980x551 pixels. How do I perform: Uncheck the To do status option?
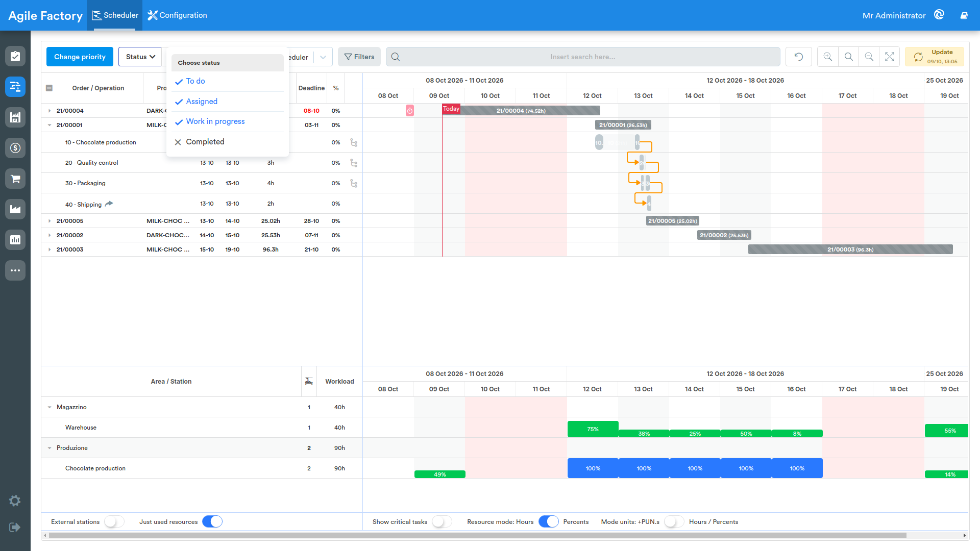(x=228, y=81)
